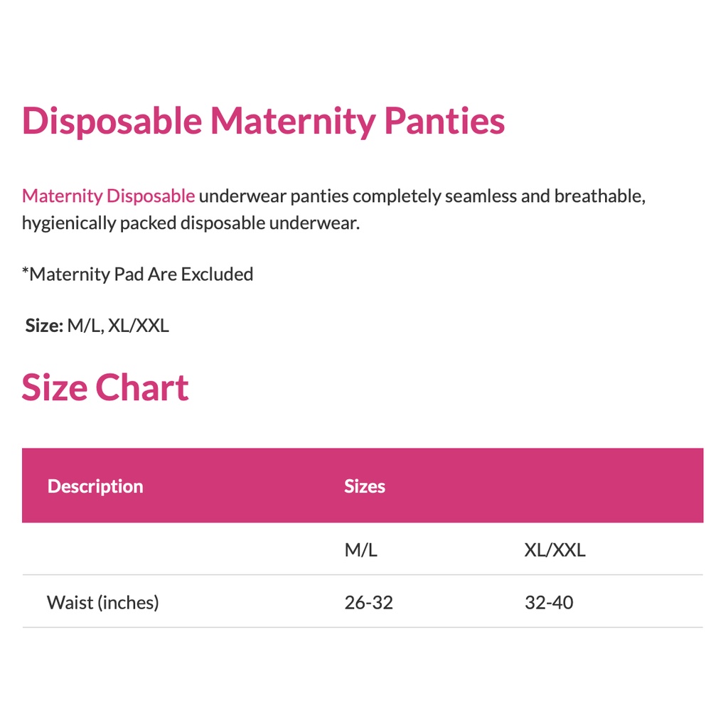This screenshot has height=728, width=728.
Task: Select the Sizes column header
Action: click(x=365, y=486)
